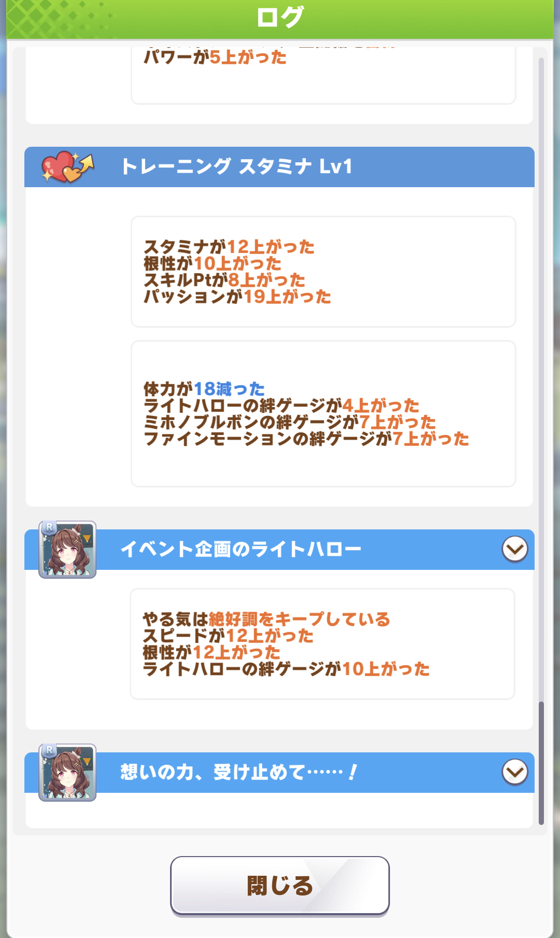Click the スタミナが12上がった stats box
This screenshot has height=938, width=560.
pos(324,272)
